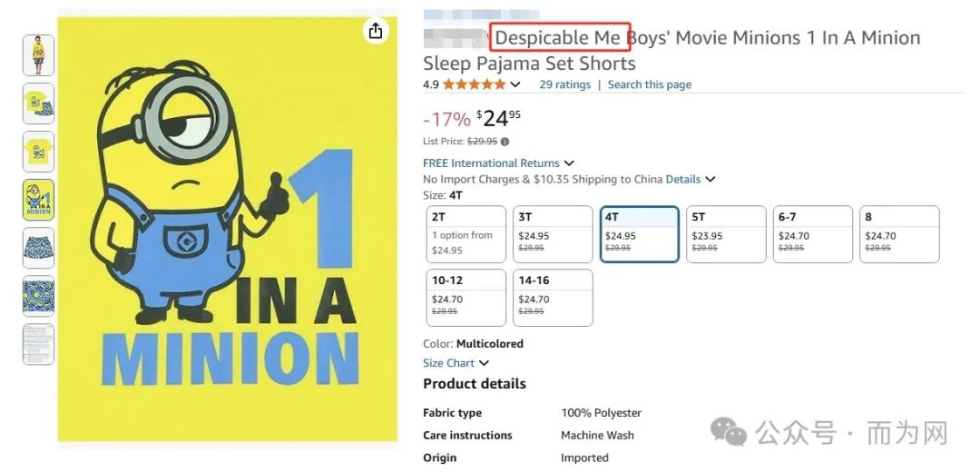Select size 5T option
The width and height of the screenshot is (980, 472).
click(x=726, y=234)
